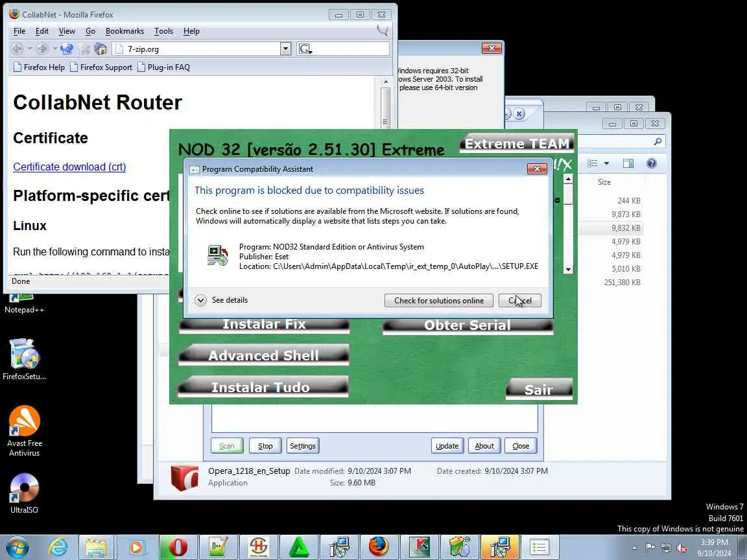Viewport: 747px width, 560px height.
Task: Click Firefox Reload icon
Action: [x=67, y=49]
